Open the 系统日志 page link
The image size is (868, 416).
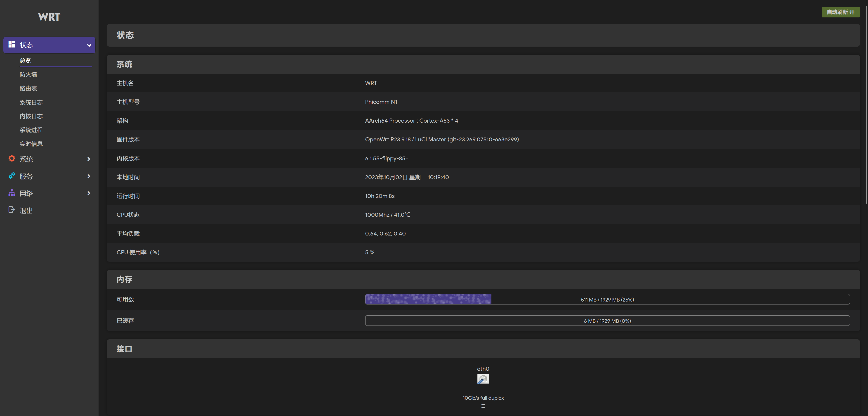tap(31, 102)
